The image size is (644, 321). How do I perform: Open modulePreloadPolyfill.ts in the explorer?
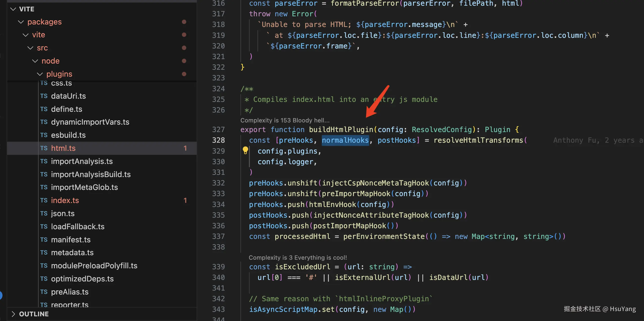click(x=94, y=266)
